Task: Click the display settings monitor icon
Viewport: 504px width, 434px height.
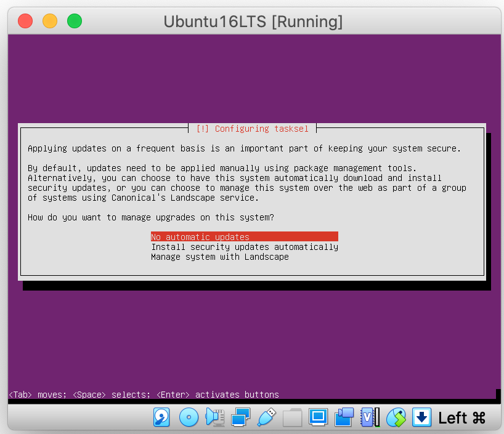Action: [x=318, y=417]
